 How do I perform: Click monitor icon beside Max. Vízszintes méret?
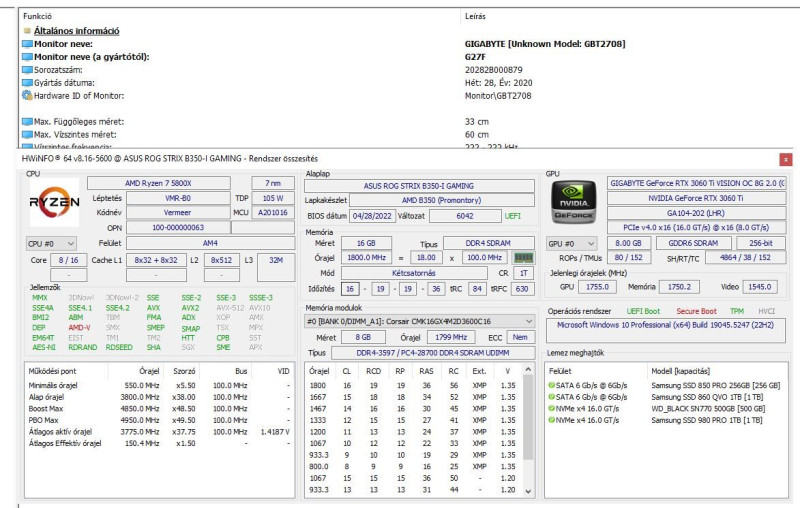[x=27, y=135]
